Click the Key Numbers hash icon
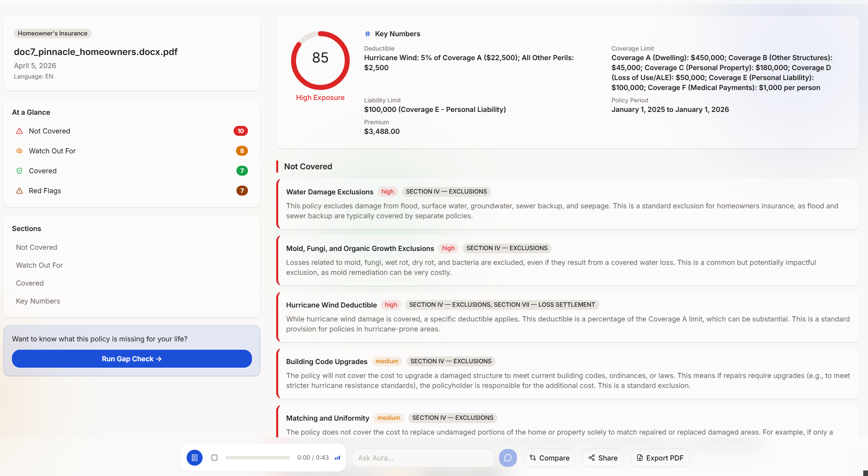868x476 pixels. pos(367,34)
